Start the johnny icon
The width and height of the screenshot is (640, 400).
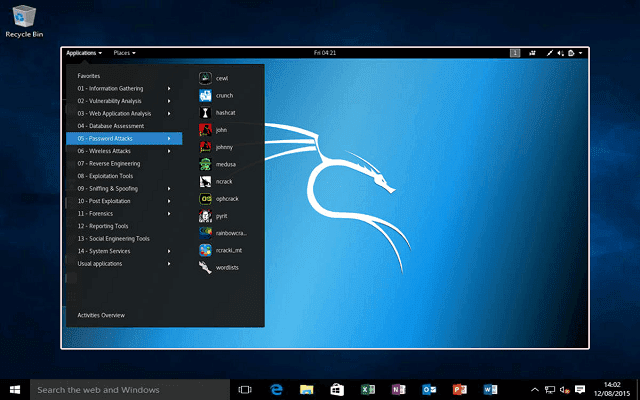click(x=205, y=147)
